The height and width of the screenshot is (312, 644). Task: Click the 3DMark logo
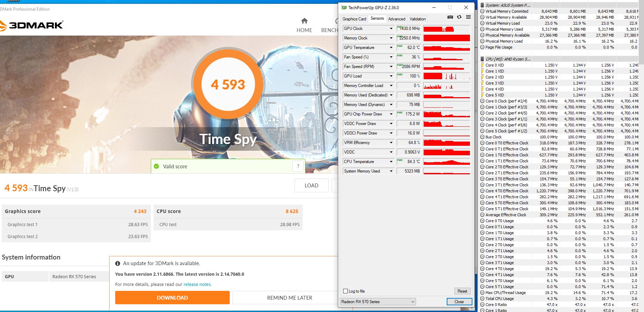coord(32,25)
